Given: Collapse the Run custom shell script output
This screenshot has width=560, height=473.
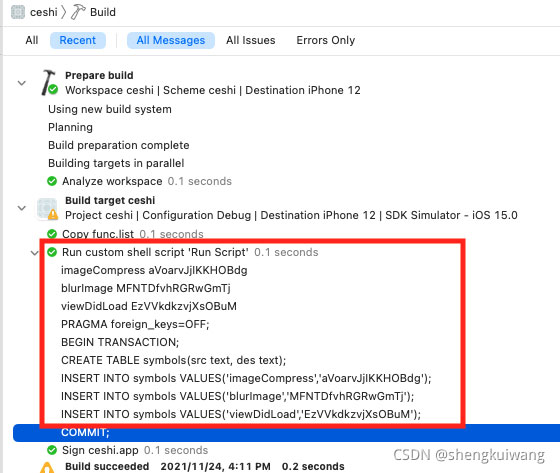Looking at the screenshot, I should (x=34, y=253).
